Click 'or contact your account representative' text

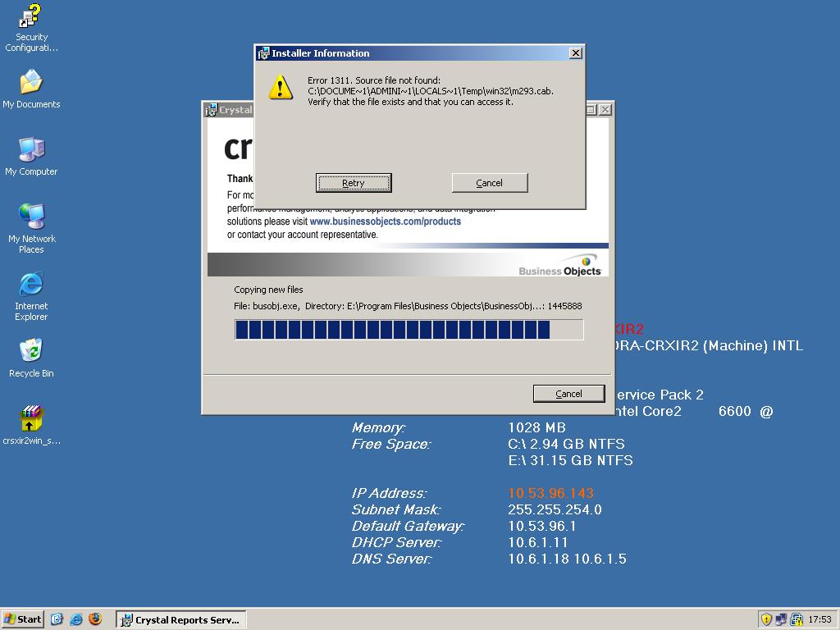click(302, 235)
